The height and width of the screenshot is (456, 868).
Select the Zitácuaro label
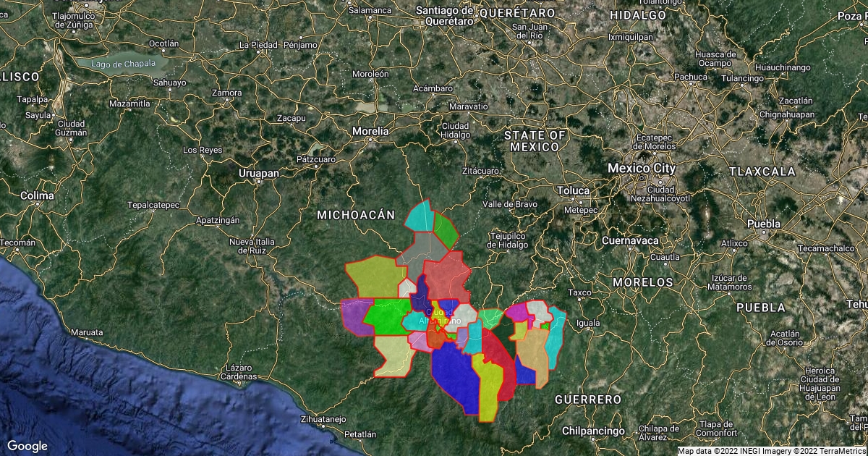[x=480, y=171]
